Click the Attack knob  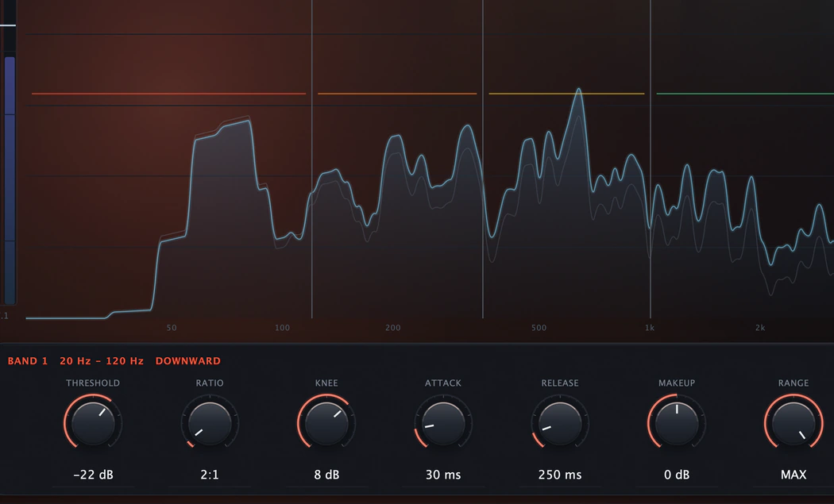tap(443, 424)
